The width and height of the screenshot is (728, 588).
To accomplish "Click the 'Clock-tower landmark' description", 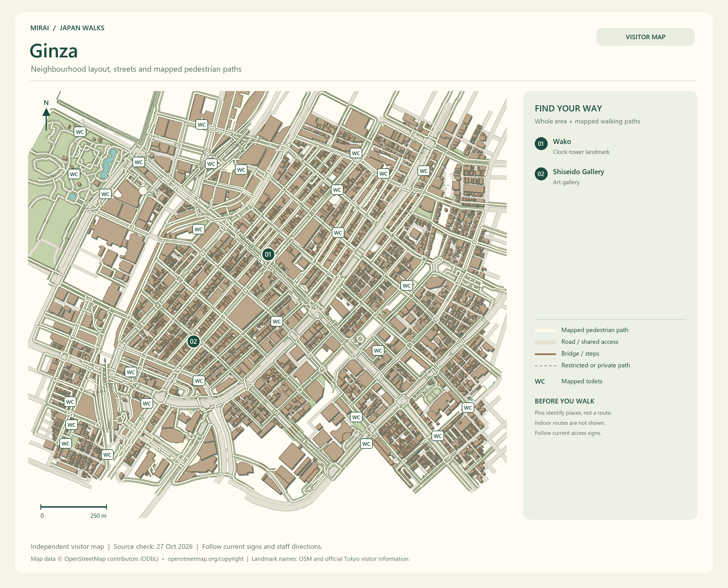I will pyautogui.click(x=581, y=152).
